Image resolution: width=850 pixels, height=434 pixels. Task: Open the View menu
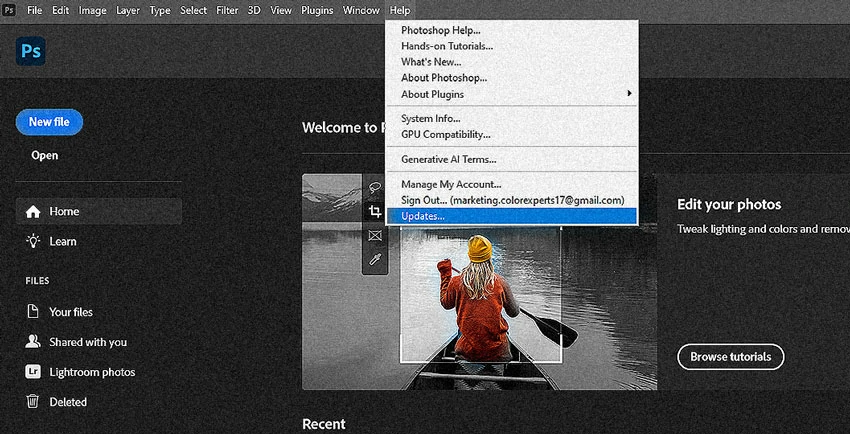281,10
